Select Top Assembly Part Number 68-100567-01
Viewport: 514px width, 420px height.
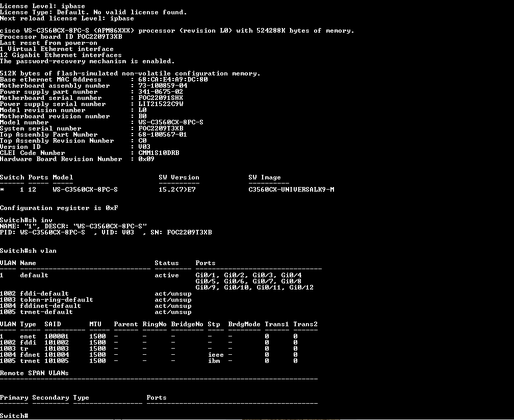click(x=163, y=135)
